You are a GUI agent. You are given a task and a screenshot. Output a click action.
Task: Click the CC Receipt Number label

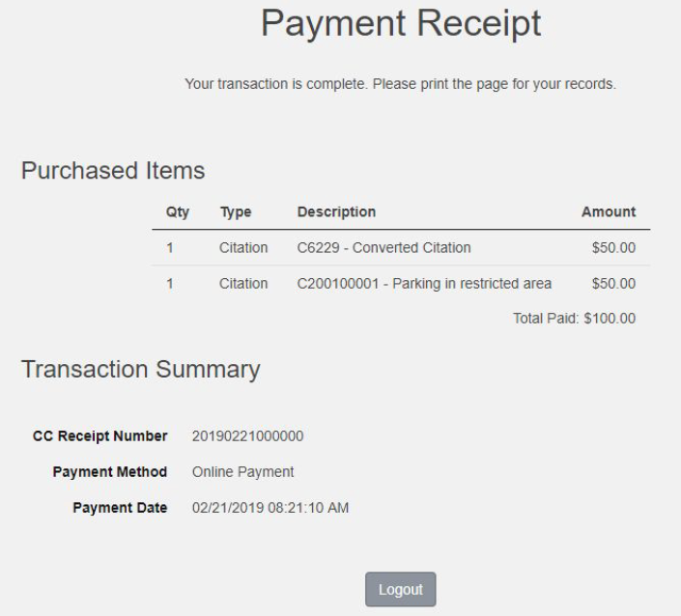[100, 435]
